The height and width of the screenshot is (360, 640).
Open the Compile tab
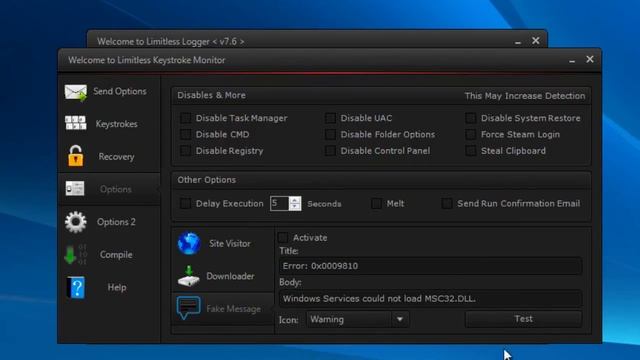tap(109, 254)
